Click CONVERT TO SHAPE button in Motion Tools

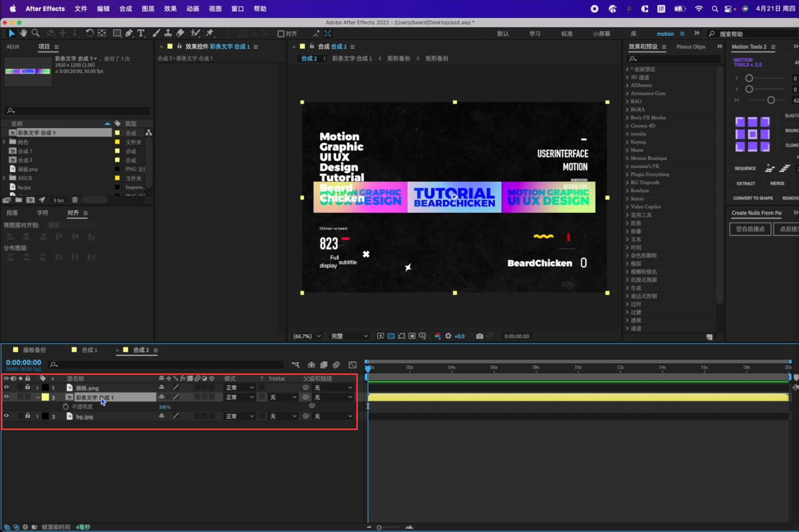[x=753, y=198]
